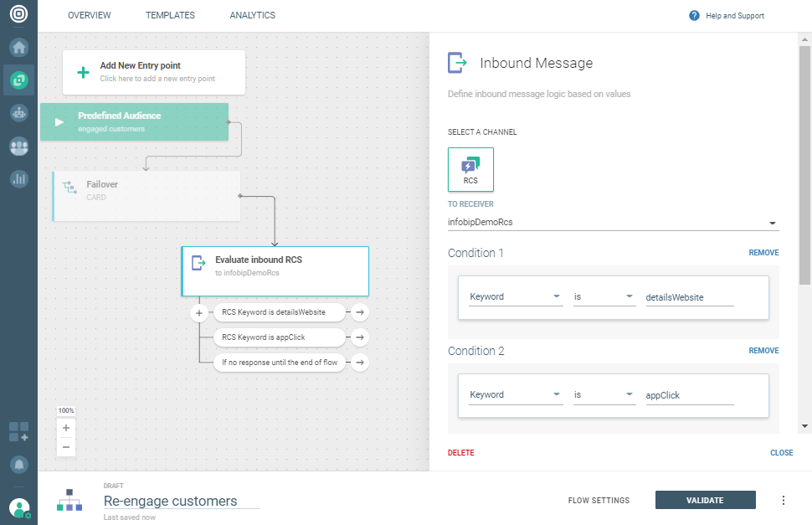Switch to the Templates tab
The height and width of the screenshot is (525, 812).
(x=170, y=16)
